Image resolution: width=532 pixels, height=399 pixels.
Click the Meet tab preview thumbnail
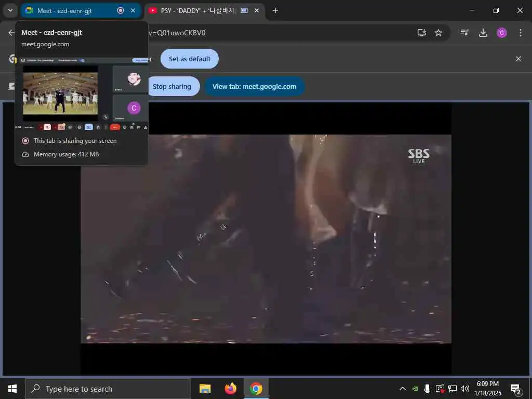click(x=82, y=94)
